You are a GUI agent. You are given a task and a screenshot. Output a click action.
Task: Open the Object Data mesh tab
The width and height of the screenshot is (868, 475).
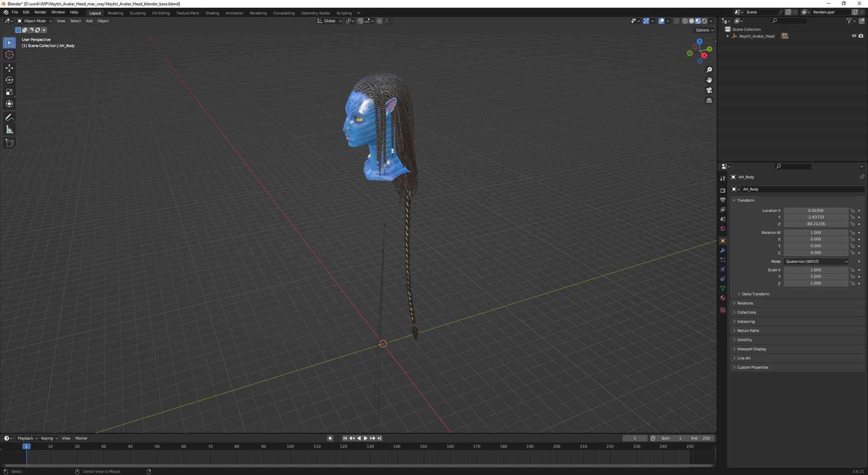(x=722, y=288)
